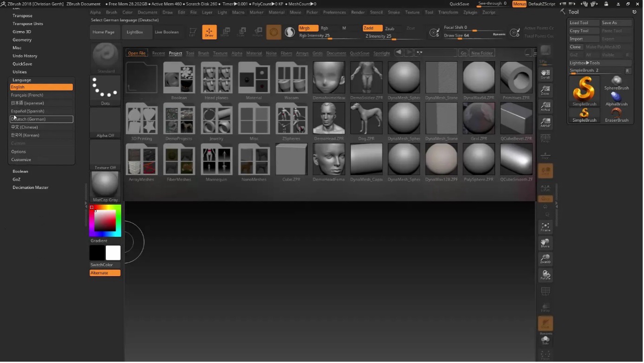This screenshot has height=363, width=644.
Task: Toggle the Alternate color button
Action: pyautogui.click(x=105, y=273)
